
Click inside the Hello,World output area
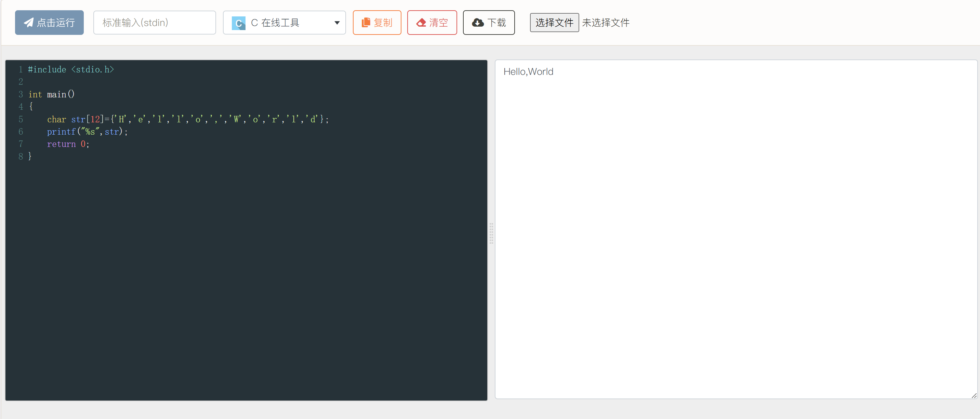(528, 71)
